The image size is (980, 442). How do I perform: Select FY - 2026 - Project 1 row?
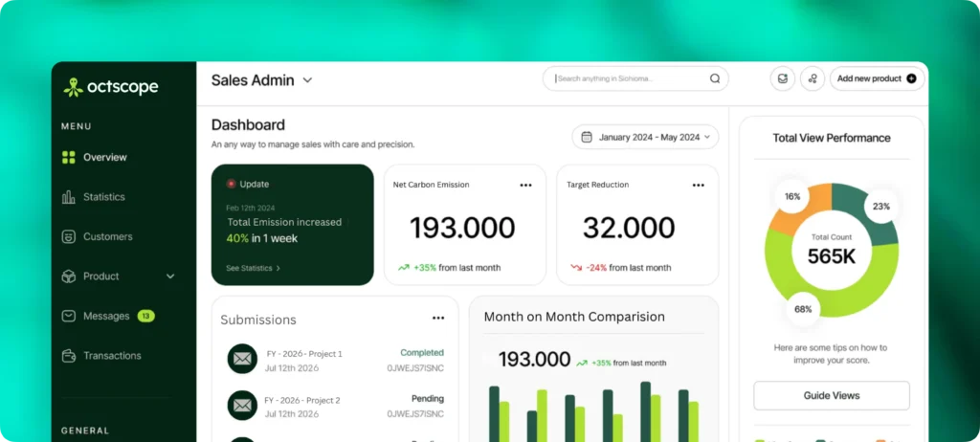335,360
